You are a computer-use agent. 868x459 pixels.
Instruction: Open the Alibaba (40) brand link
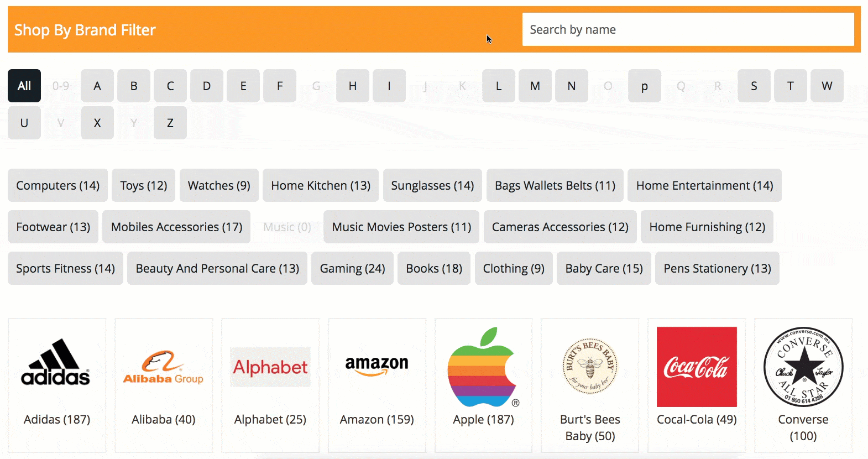[164, 419]
